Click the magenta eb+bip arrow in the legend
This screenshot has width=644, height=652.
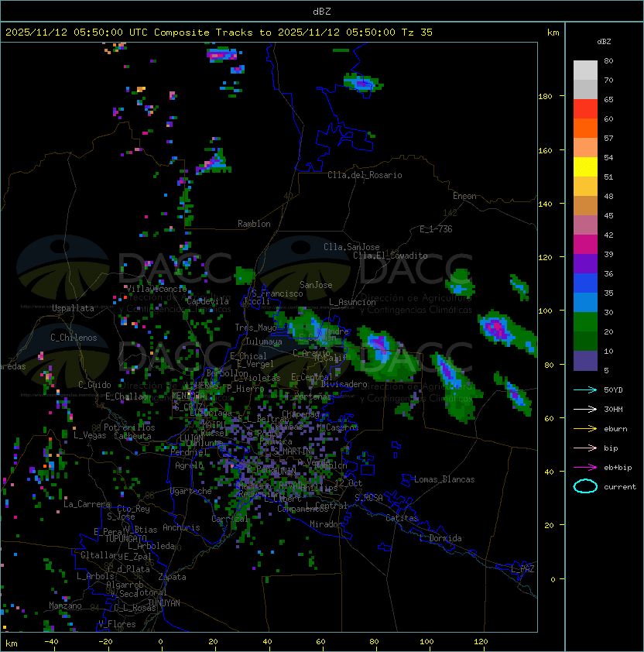point(585,468)
